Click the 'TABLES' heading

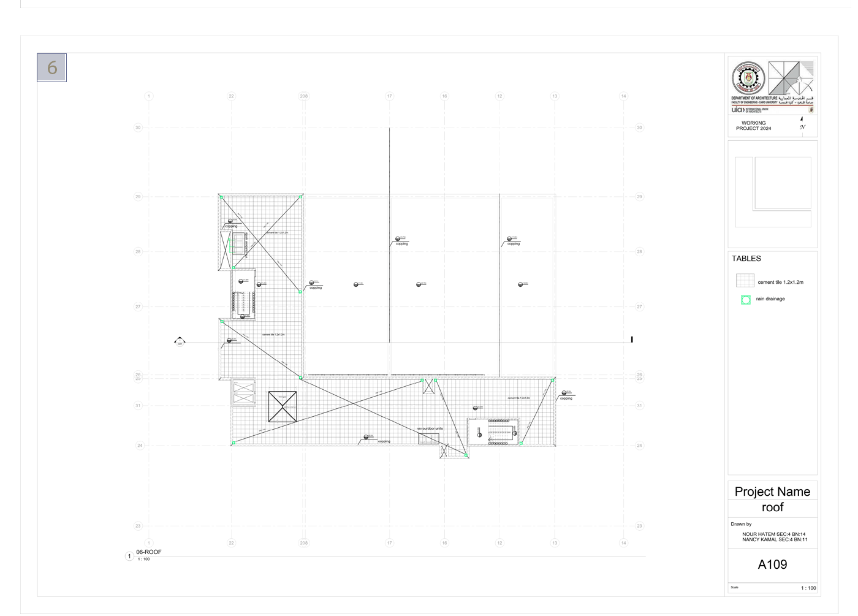(746, 259)
